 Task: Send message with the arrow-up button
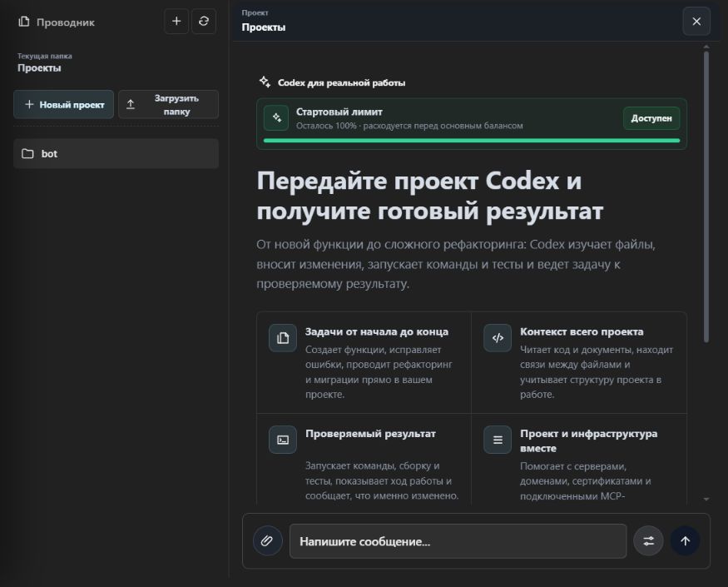click(x=686, y=540)
